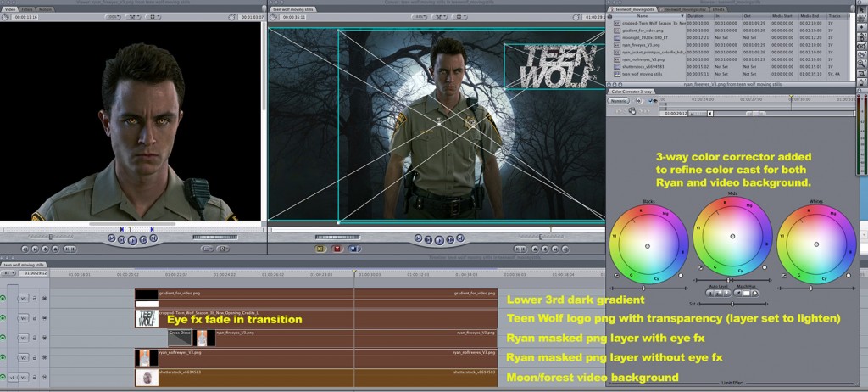Toggle V2 track visibility light
Screen dimensions: 868x392
coord(3,357)
